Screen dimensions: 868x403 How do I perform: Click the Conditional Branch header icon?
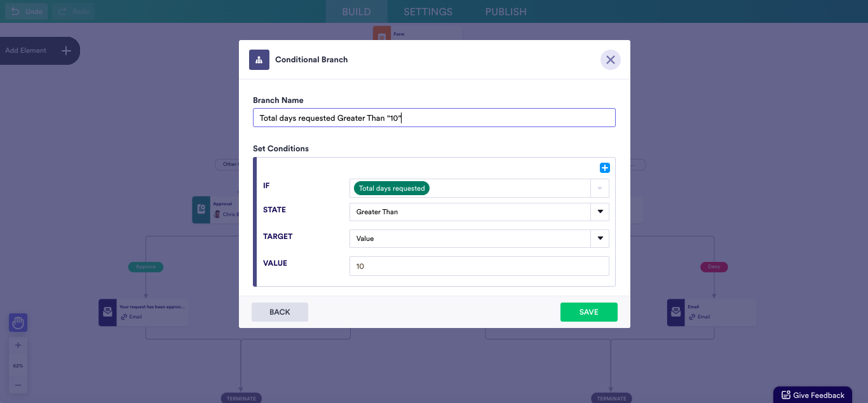pos(259,60)
